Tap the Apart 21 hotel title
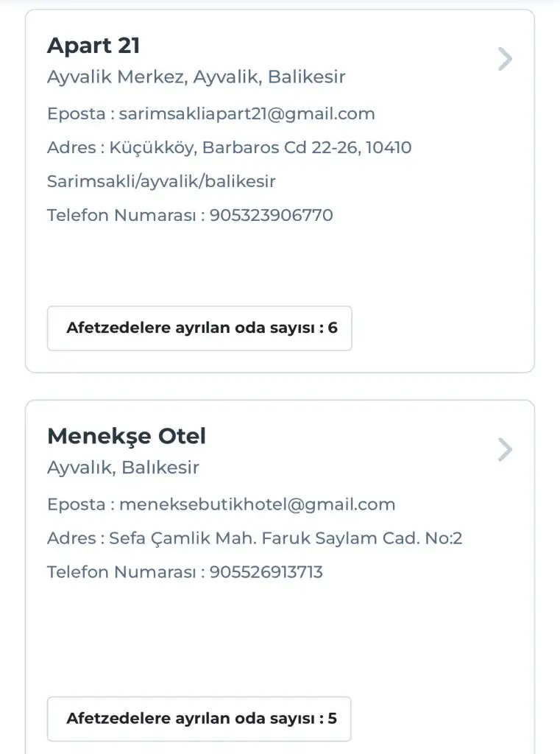 pos(93,46)
